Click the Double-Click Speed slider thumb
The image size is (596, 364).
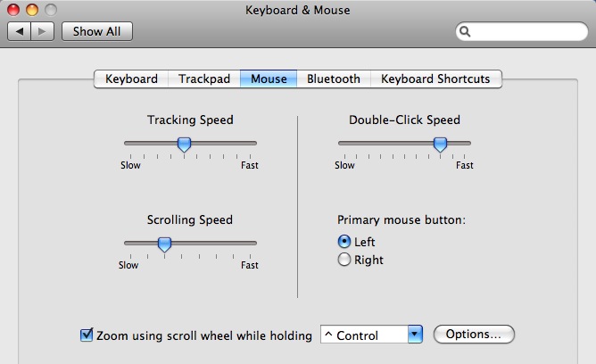[440, 145]
